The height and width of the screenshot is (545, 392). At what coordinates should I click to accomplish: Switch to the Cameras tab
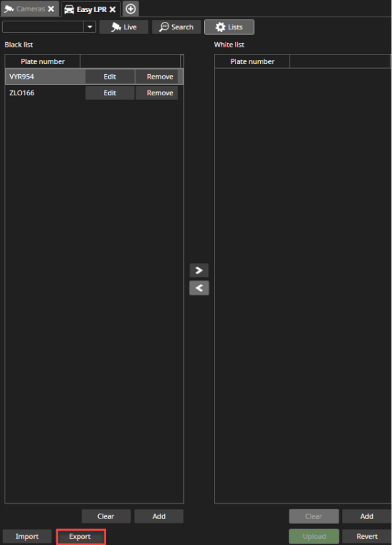29,9
